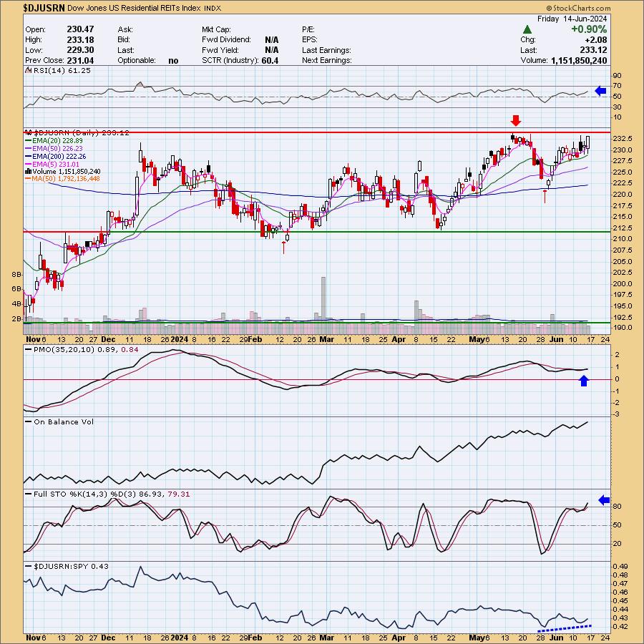Click the MA(50) 1,792,136,448 legend entry
Viewport: 644px width, 644px height.
(66, 179)
